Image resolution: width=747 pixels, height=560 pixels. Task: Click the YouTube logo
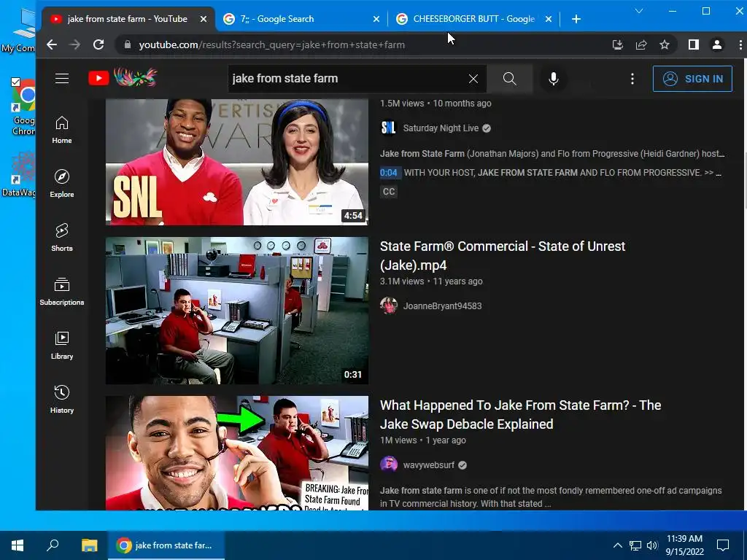pos(123,77)
